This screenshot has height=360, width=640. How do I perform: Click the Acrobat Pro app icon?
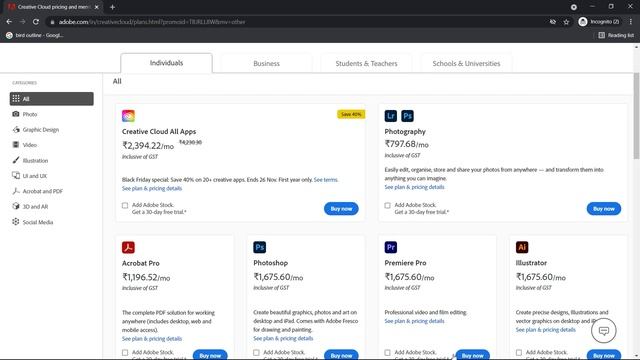click(x=128, y=247)
